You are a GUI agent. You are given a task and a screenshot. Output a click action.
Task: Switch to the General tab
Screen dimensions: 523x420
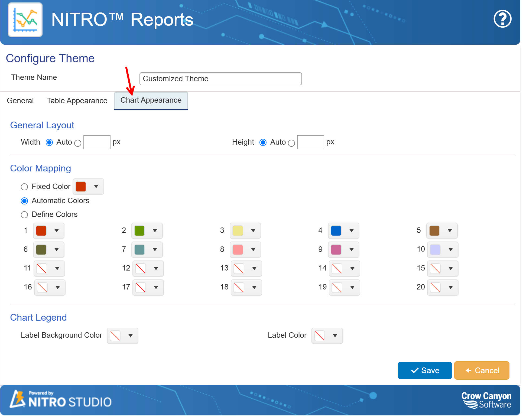tap(20, 100)
